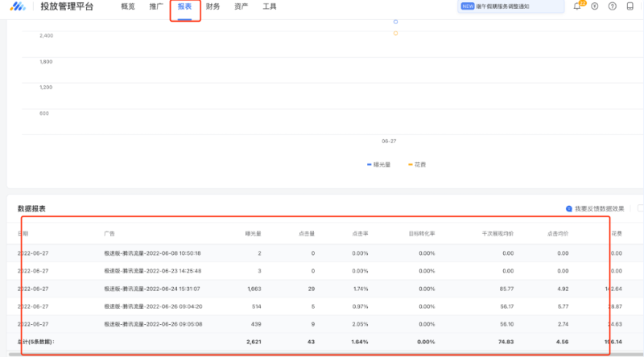Viewport: 644px width, 357px height.
Task: Click the 广告 column header
Action: click(x=109, y=233)
